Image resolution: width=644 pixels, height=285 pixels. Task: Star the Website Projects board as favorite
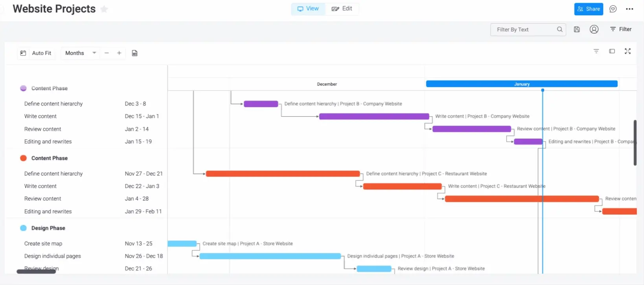pyautogui.click(x=104, y=9)
